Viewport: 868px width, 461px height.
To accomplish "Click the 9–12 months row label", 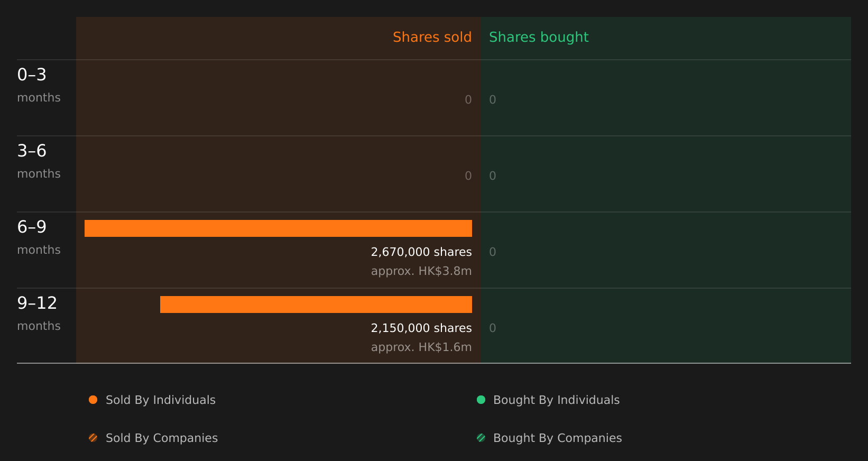I will click(x=39, y=314).
